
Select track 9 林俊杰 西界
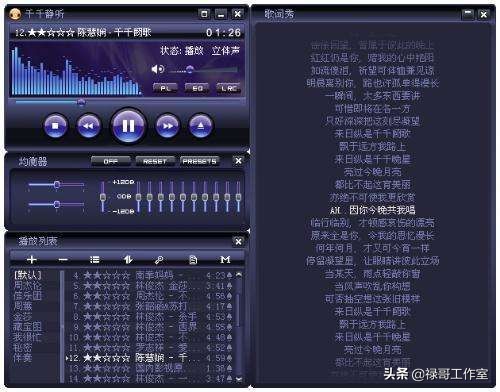150,327
